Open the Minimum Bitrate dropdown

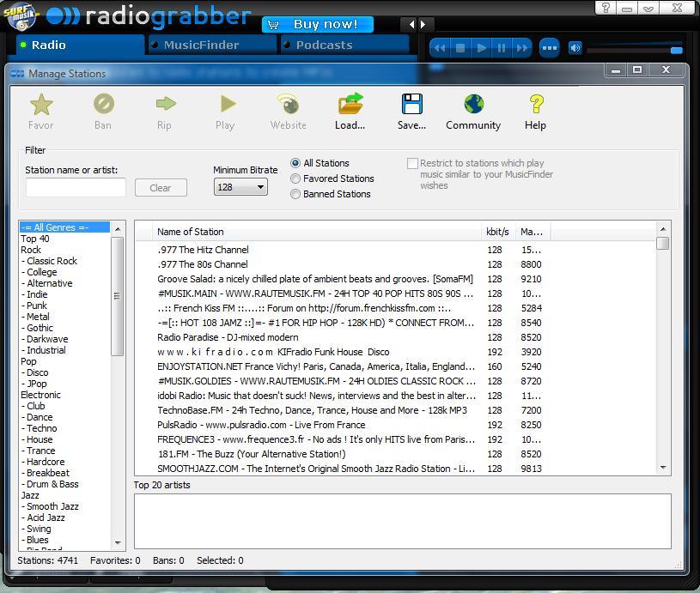260,186
